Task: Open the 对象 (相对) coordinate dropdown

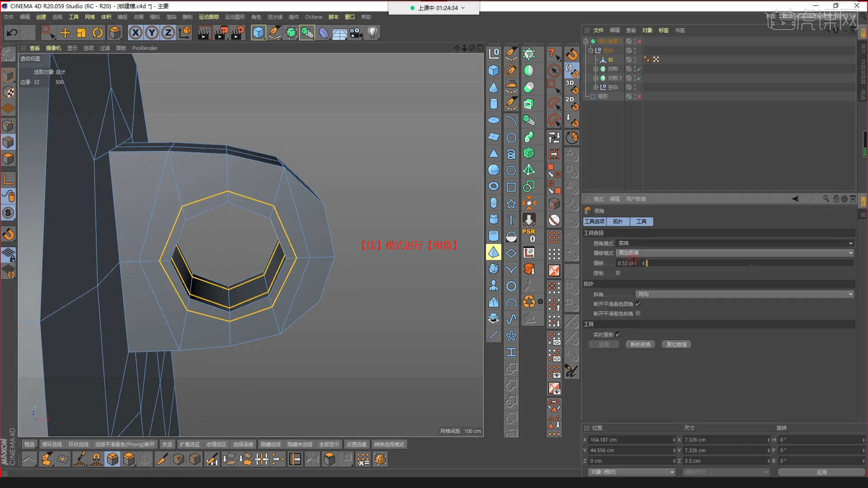Action: pyautogui.click(x=632, y=472)
